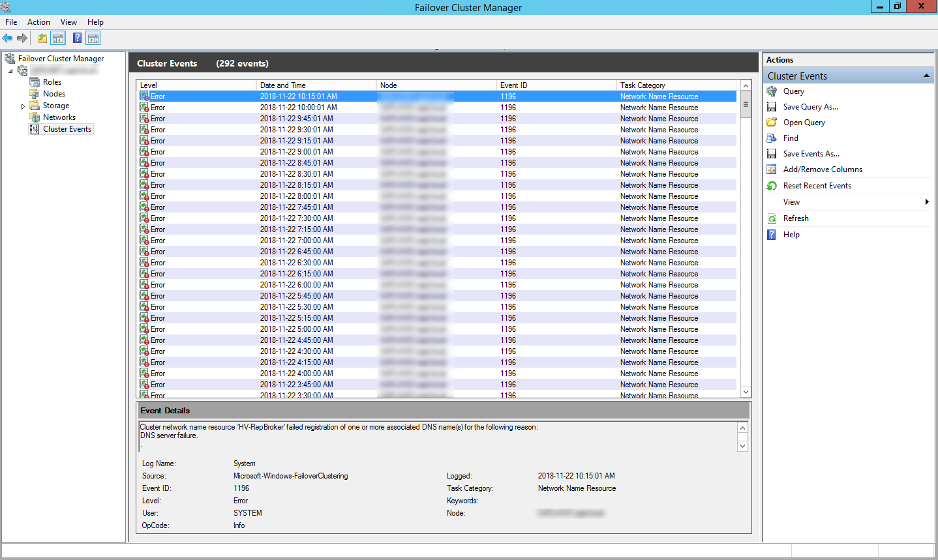Open the Action menu
The width and height of the screenshot is (938, 560).
click(38, 22)
